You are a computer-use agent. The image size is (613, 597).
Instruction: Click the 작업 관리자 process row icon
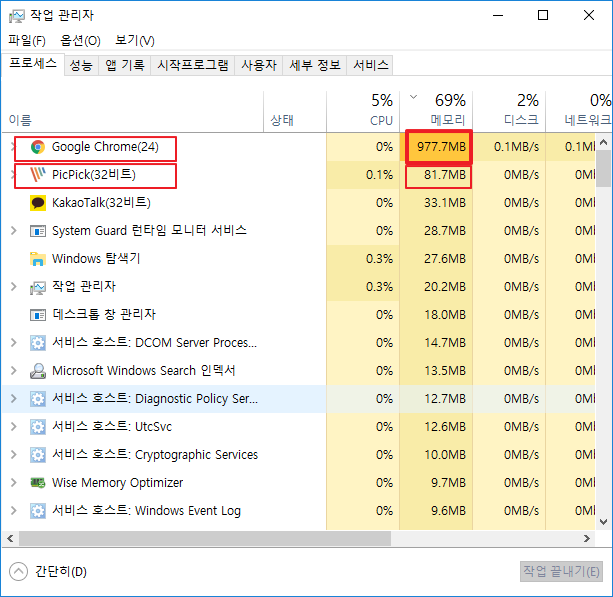tap(38, 287)
